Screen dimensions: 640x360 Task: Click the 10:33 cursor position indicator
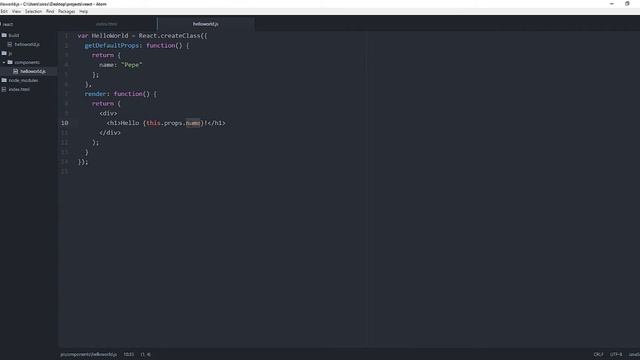click(x=129, y=354)
